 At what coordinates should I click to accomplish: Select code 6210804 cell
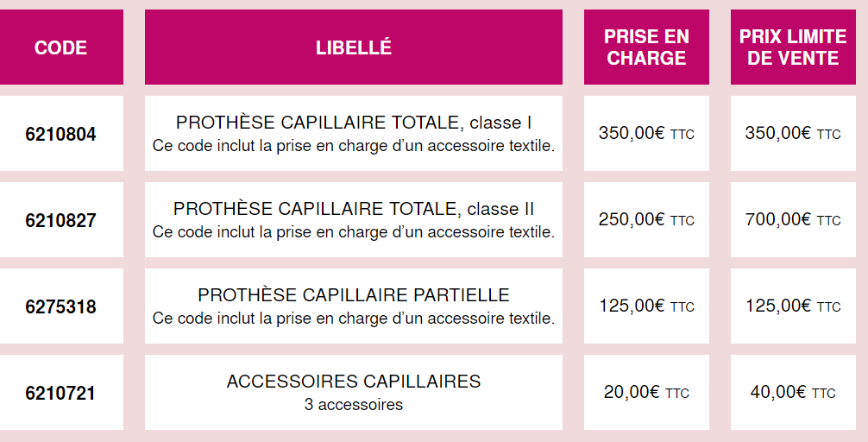(x=61, y=134)
